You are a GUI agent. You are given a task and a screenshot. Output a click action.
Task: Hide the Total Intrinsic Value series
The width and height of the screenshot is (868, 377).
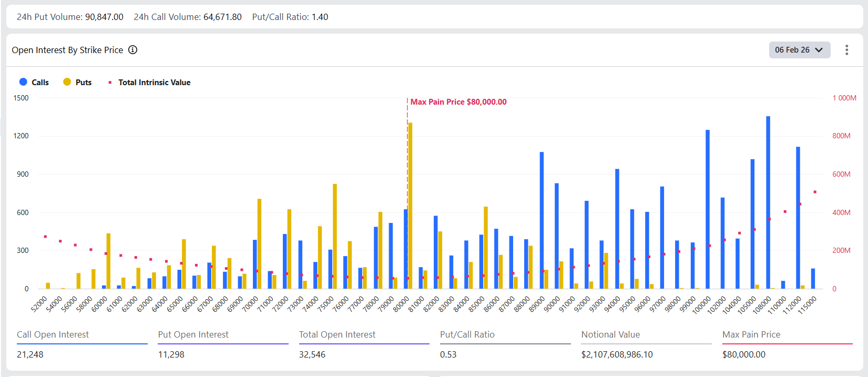click(149, 83)
